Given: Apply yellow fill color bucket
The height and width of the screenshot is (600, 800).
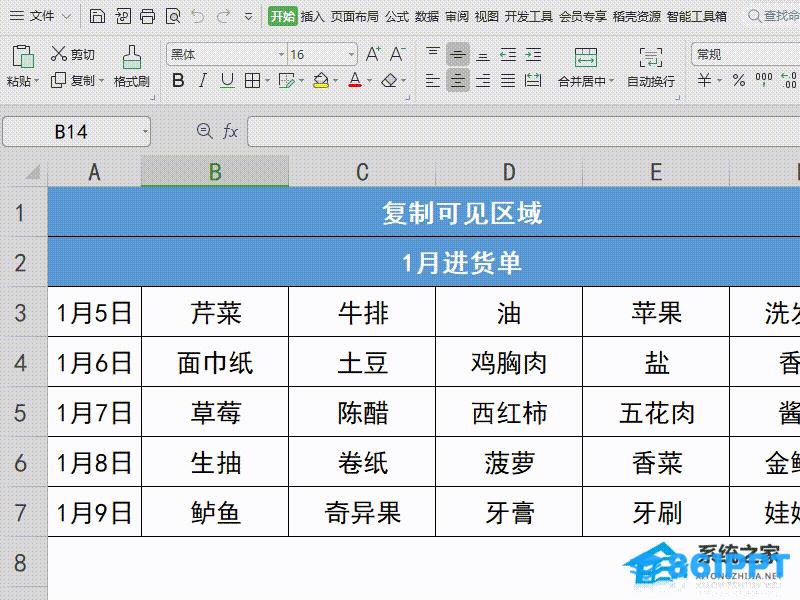Looking at the screenshot, I should point(320,80).
